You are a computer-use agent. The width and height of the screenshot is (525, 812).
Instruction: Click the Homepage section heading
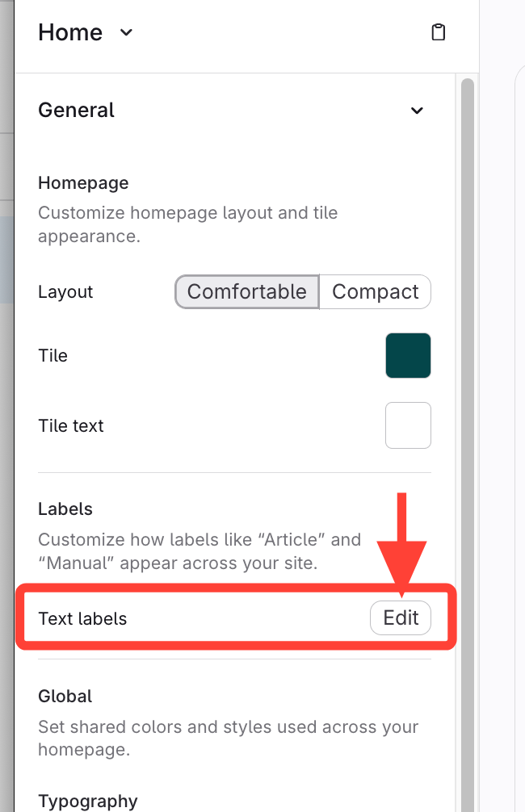[x=83, y=183]
